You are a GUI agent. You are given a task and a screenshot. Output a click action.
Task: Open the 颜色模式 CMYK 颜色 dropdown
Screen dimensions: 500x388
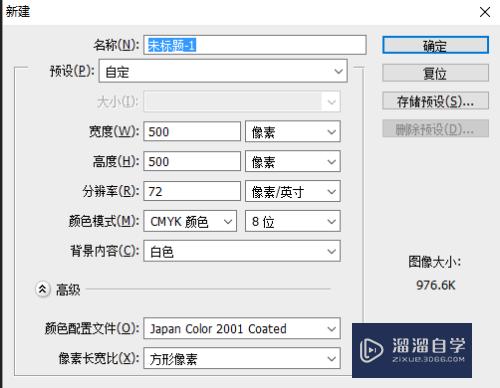click(x=190, y=221)
